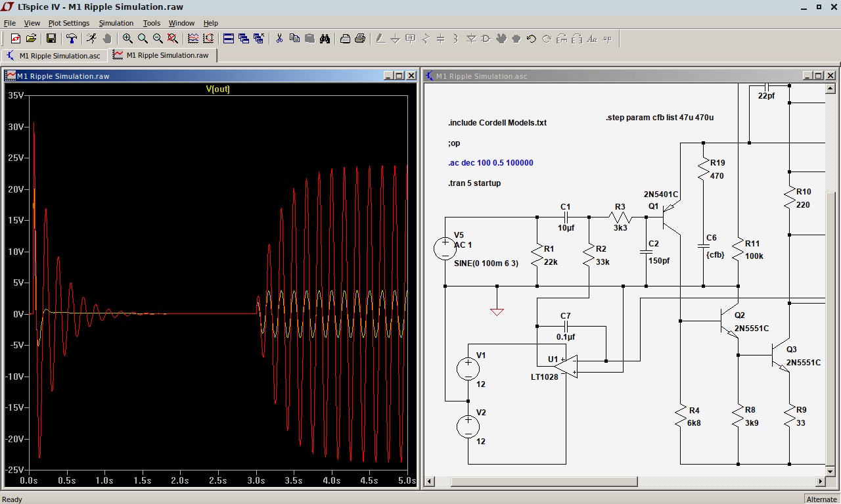Switch to M1 Ripple Simulation.raw tab
The width and height of the screenshot is (841, 504).
click(x=162, y=55)
